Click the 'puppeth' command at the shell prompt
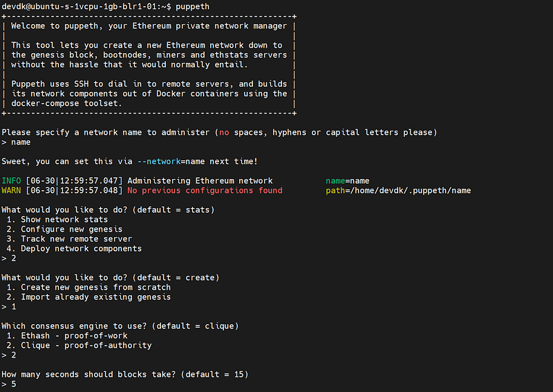The width and height of the screenshot is (553, 392). (x=192, y=7)
